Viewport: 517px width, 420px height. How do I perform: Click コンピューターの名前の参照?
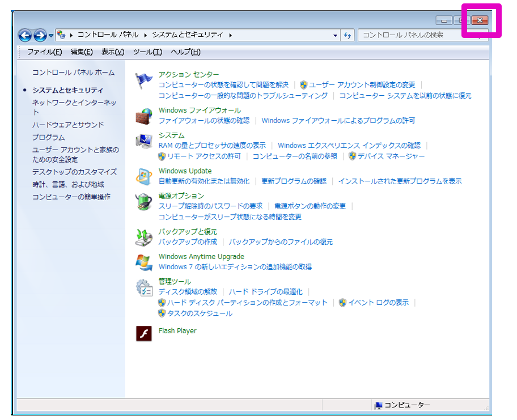[x=295, y=156]
